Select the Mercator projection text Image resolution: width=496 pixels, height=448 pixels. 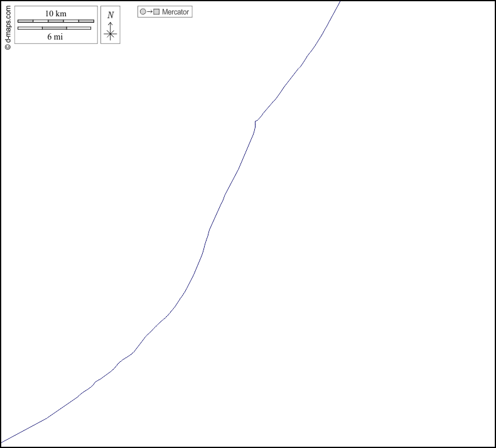coord(175,12)
